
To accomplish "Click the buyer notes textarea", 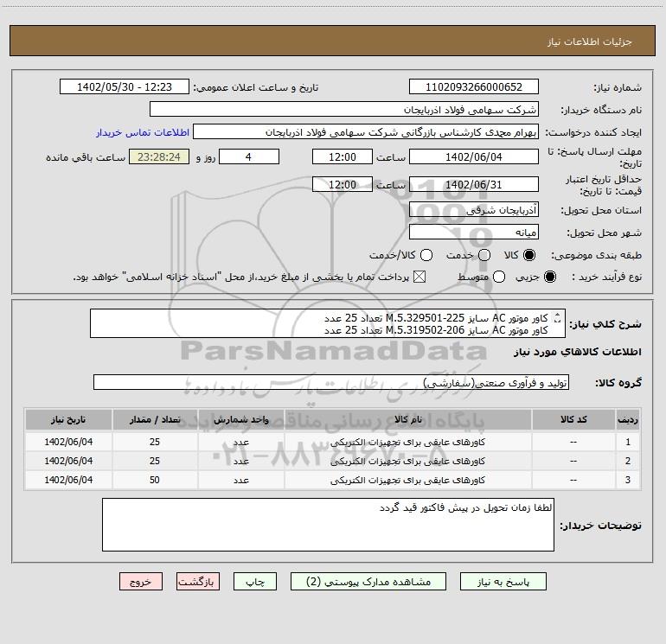I will [328, 525].
